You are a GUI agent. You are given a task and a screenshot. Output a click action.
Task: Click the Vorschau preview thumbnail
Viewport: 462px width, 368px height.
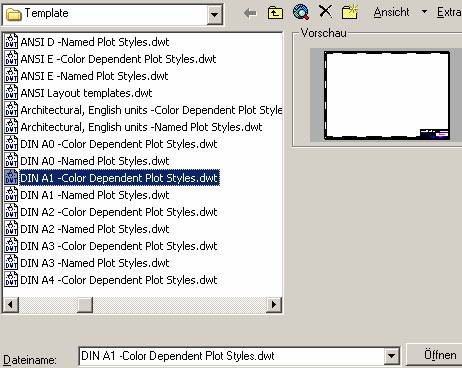pos(387,95)
